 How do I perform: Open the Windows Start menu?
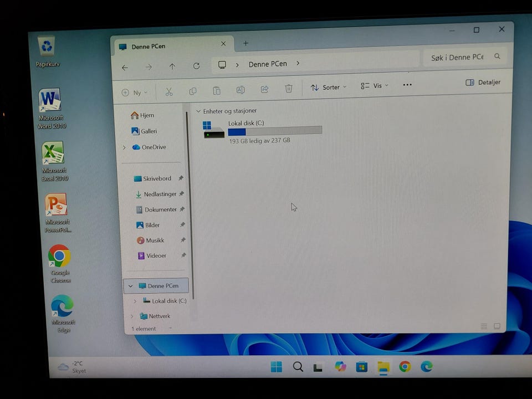(277, 367)
